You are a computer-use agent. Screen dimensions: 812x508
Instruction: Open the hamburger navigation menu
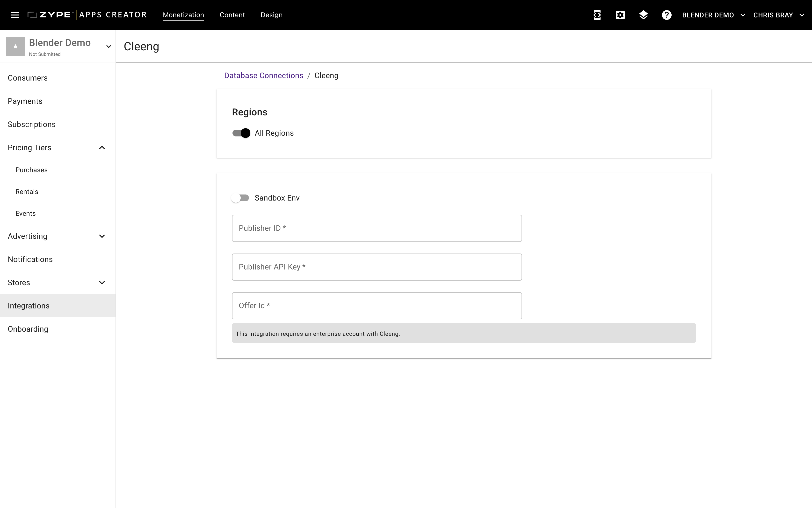click(x=15, y=15)
